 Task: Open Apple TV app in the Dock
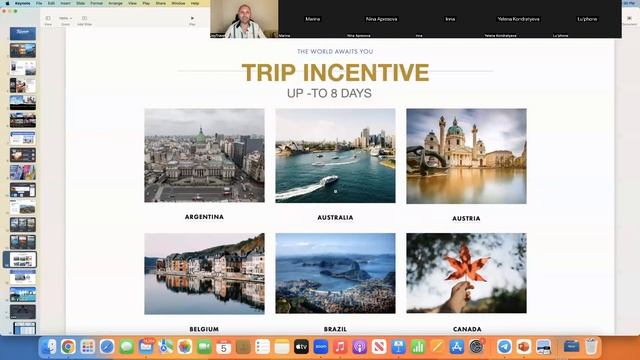[301, 347]
